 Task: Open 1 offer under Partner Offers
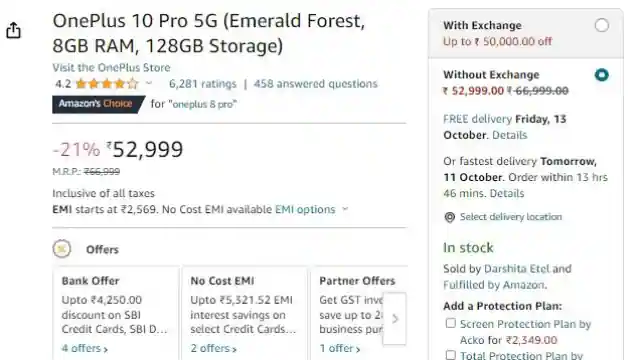[x=340, y=348]
